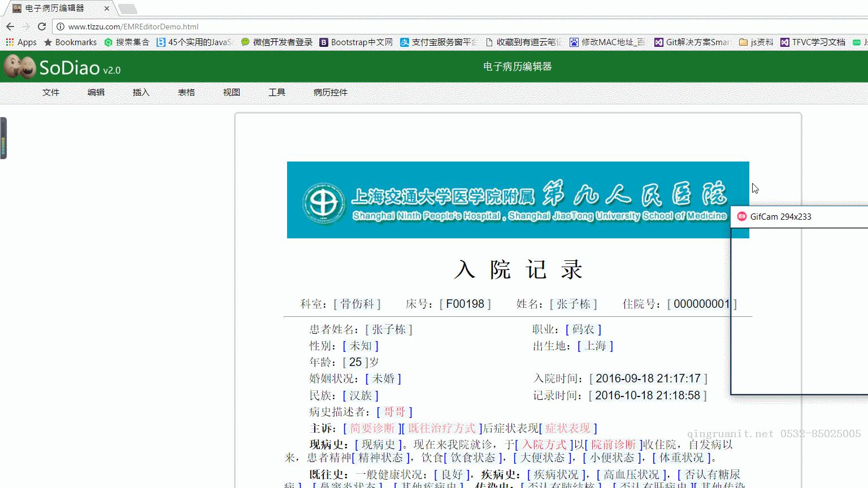This screenshot has width=868, height=488.
Task: Close the 电子病历编辑器 browser tab
Action: pos(107,8)
